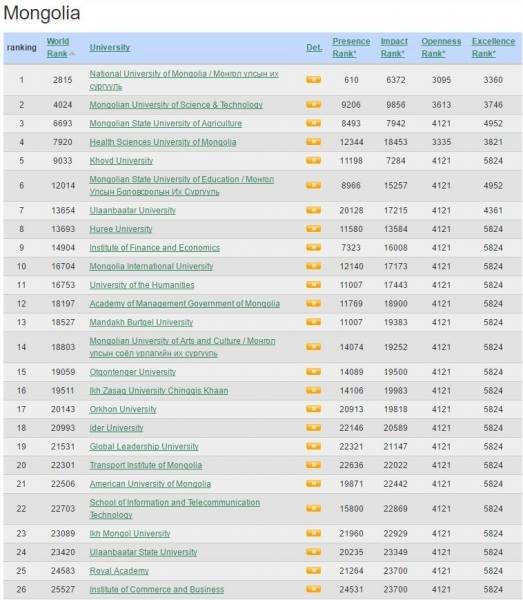This screenshot has width=523, height=600.
Task: Open Mongolian State University of Education link
Action: tap(182, 186)
